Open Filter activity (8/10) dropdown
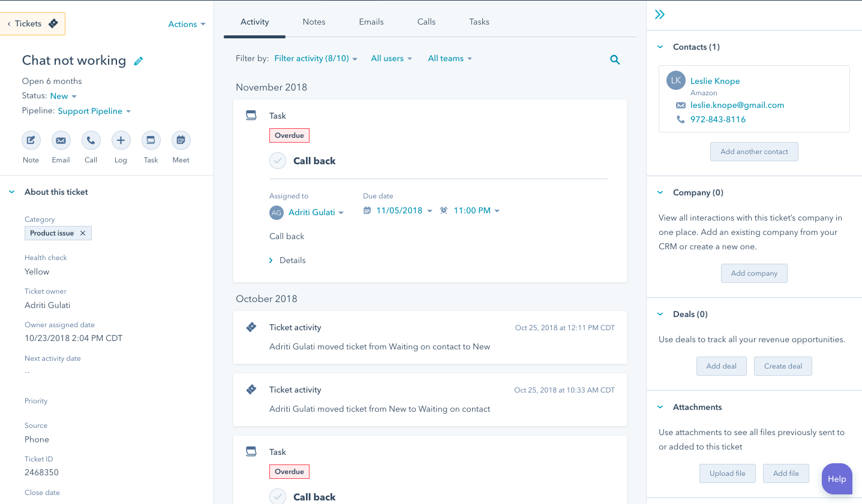Viewport: 862px width, 504px height. click(316, 59)
